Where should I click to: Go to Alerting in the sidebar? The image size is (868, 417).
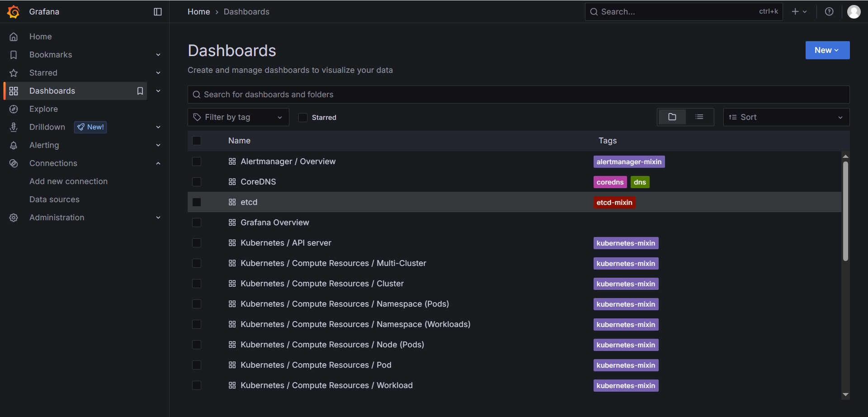(x=44, y=145)
